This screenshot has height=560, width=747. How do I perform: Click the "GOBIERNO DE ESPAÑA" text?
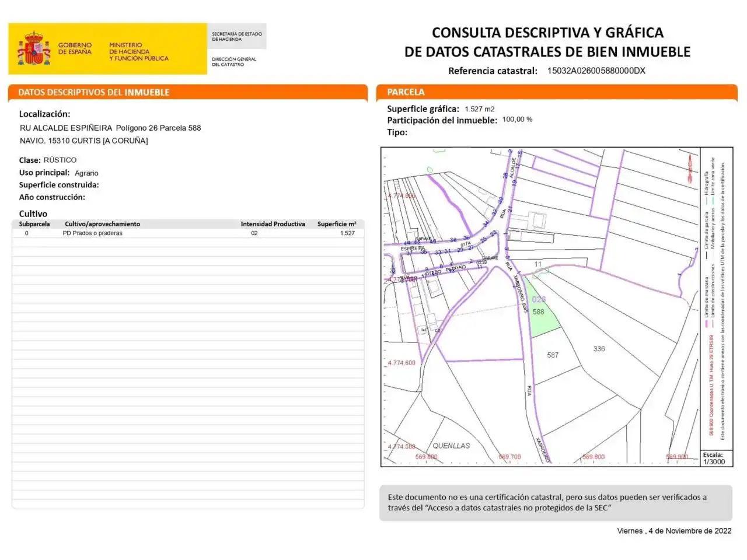(x=75, y=48)
